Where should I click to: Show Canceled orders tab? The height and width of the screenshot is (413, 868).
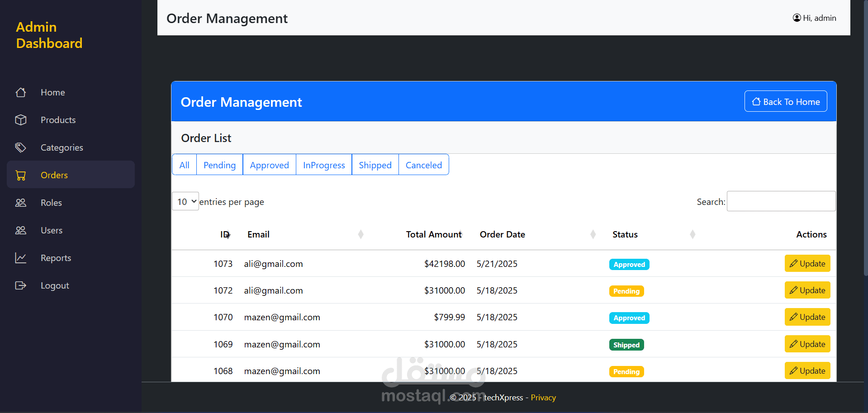click(423, 165)
